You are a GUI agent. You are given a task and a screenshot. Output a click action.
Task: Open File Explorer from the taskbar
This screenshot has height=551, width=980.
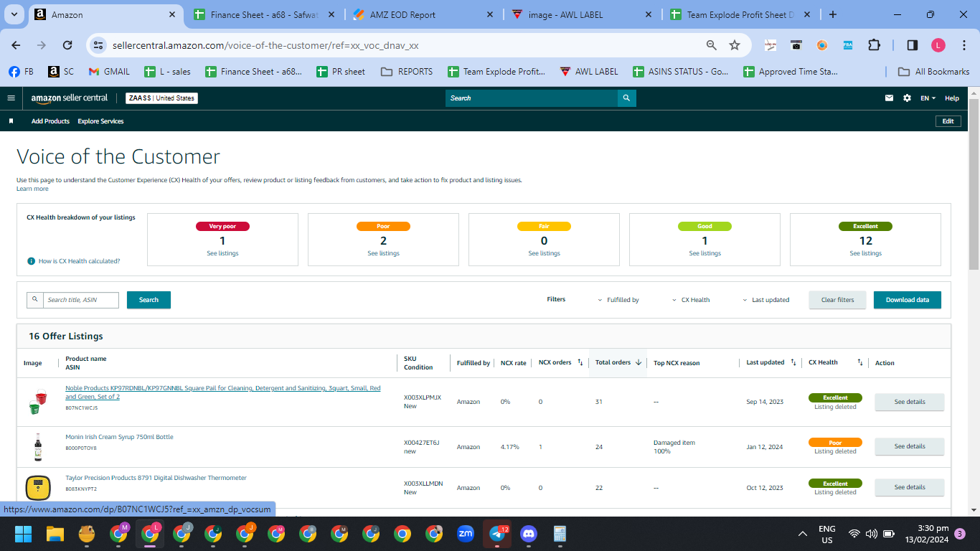[x=55, y=534]
